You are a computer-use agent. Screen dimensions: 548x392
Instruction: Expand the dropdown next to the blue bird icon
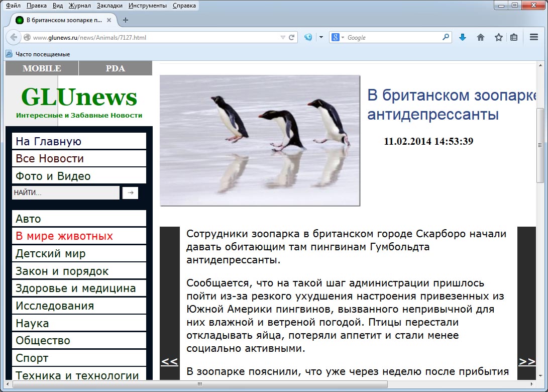[321, 37]
